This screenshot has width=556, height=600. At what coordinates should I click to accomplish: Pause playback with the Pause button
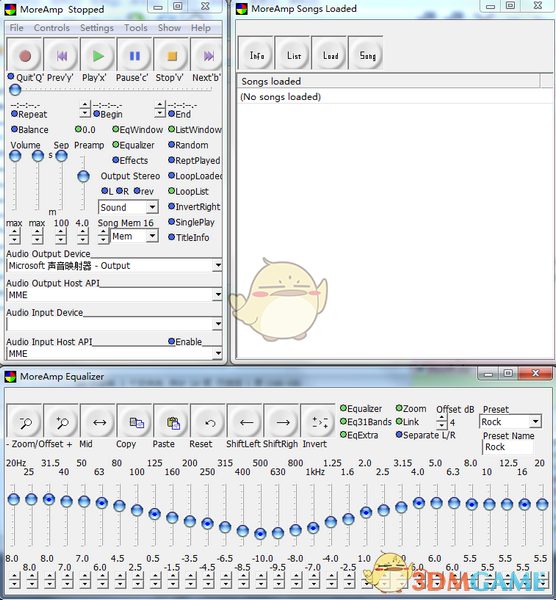coord(135,56)
